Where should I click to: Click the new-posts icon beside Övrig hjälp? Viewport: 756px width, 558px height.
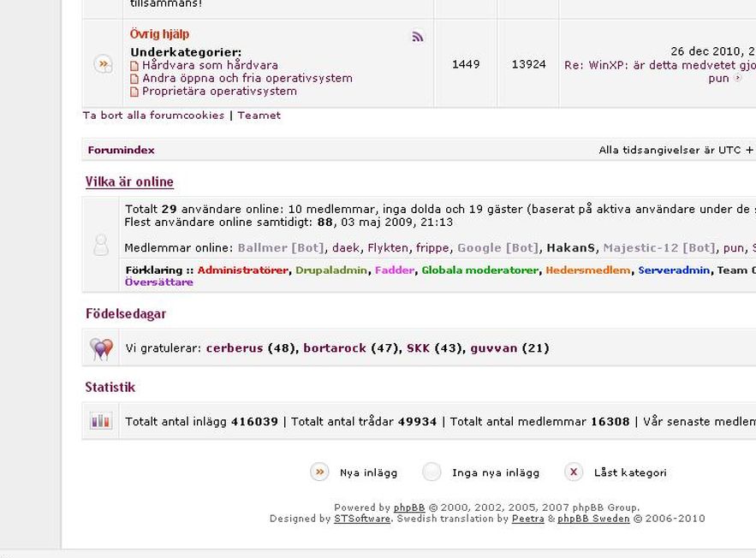pyautogui.click(x=104, y=64)
